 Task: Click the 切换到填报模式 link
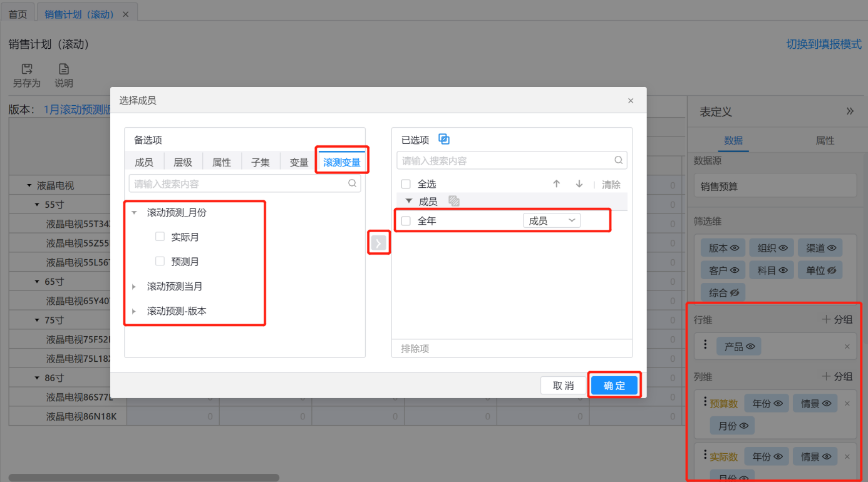824,44
